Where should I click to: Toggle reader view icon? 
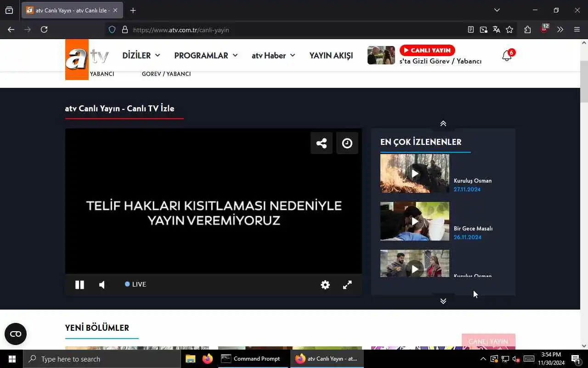[471, 29]
